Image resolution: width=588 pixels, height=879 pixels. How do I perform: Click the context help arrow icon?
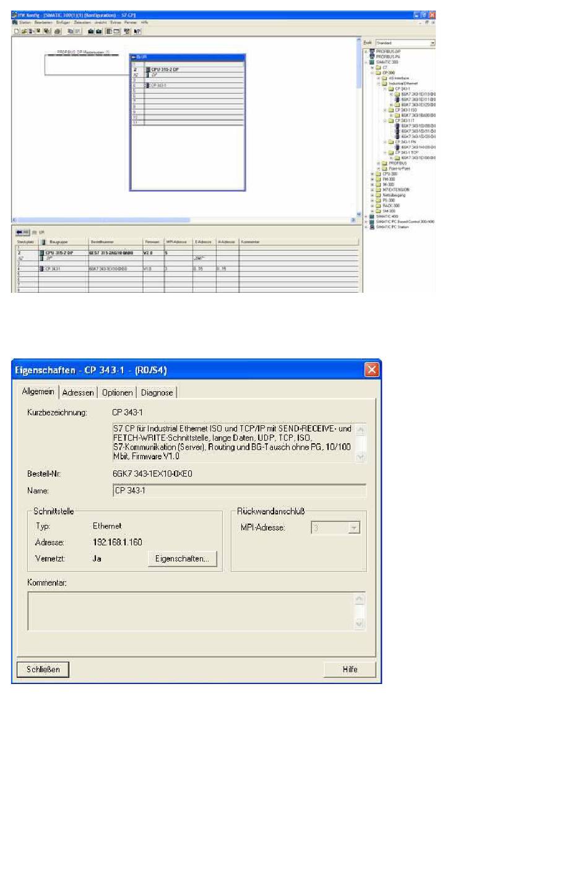137,31
